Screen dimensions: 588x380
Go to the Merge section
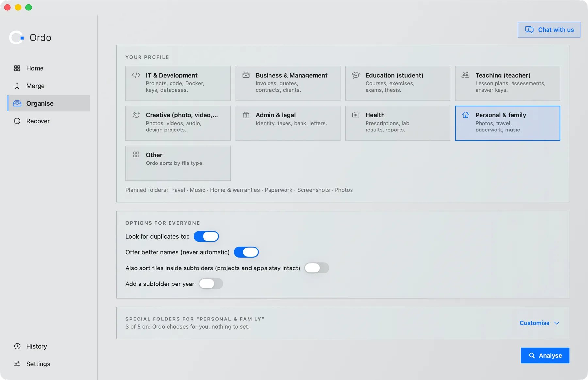pos(49,86)
